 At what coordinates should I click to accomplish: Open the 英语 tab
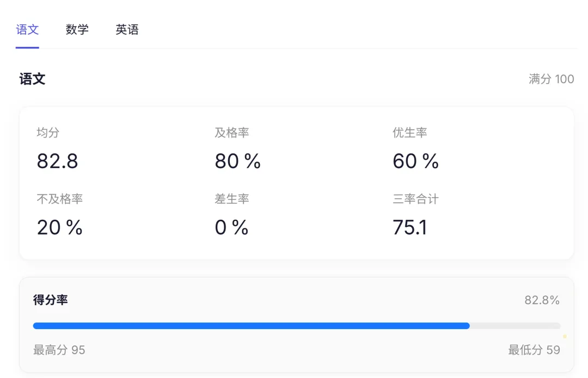tap(127, 30)
